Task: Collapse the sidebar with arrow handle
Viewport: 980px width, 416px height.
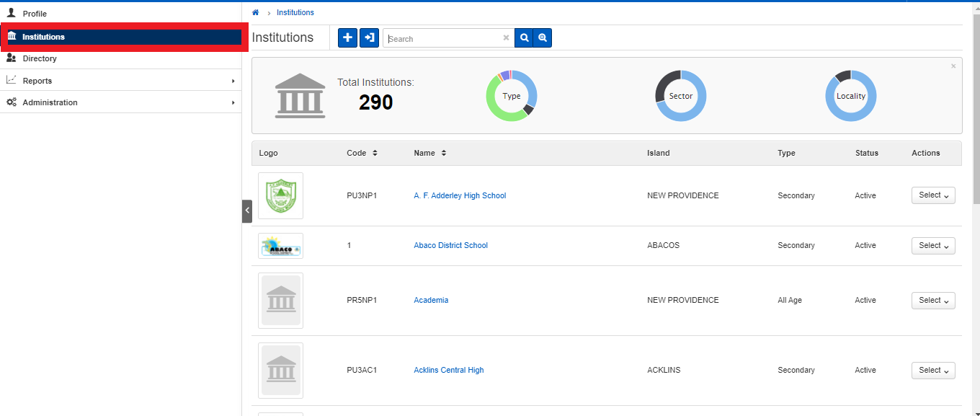Action: 247,211
